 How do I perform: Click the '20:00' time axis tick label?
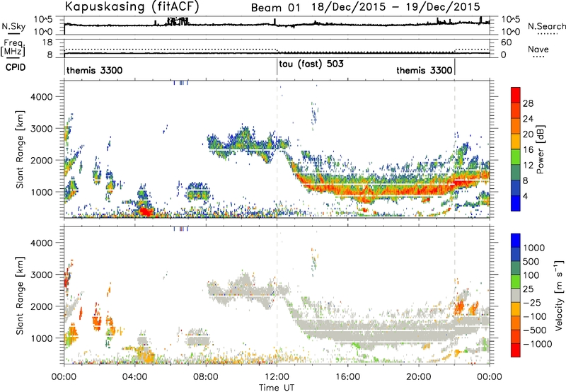[418, 377]
